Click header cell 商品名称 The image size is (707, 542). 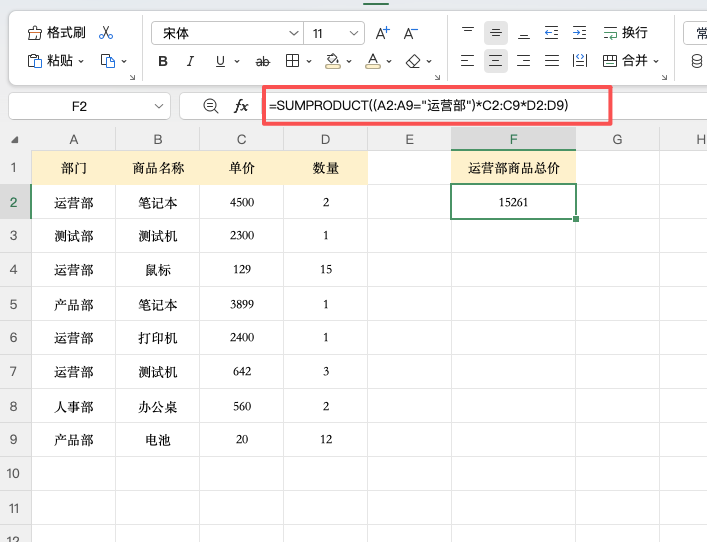point(158,168)
